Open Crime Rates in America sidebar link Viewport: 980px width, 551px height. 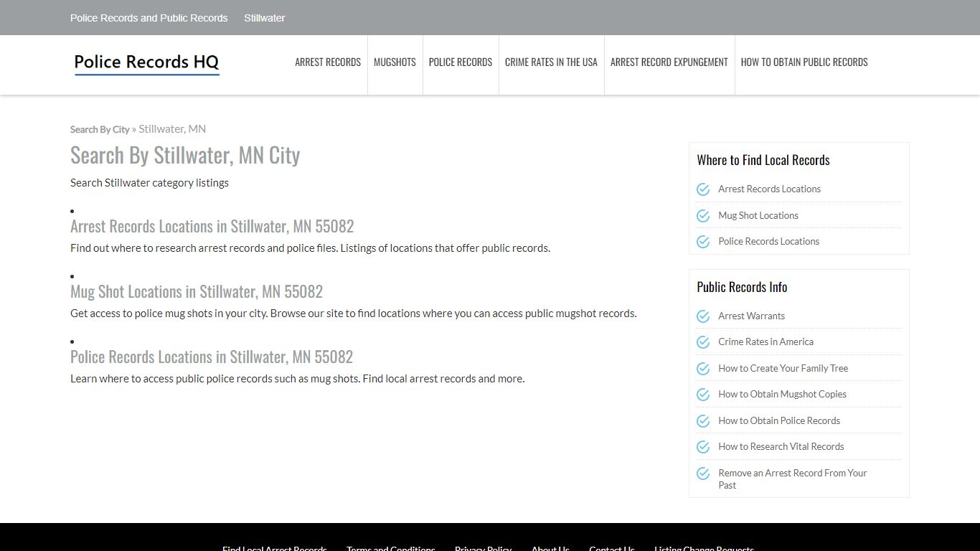click(x=765, y=342)
